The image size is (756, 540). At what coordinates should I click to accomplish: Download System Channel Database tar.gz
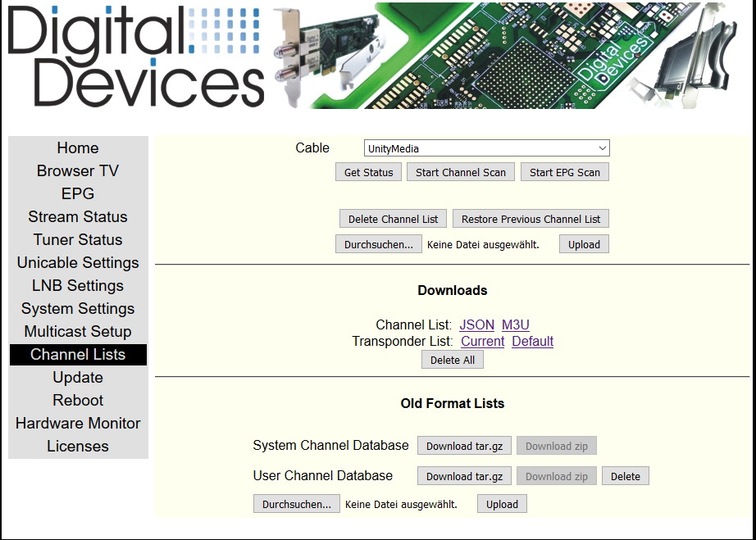pos(464,446)
